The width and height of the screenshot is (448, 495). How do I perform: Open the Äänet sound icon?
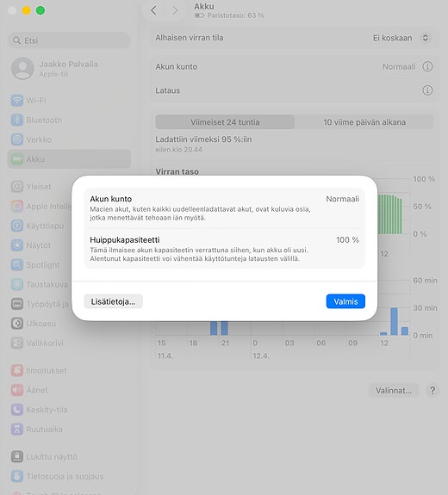coord(17,390)
